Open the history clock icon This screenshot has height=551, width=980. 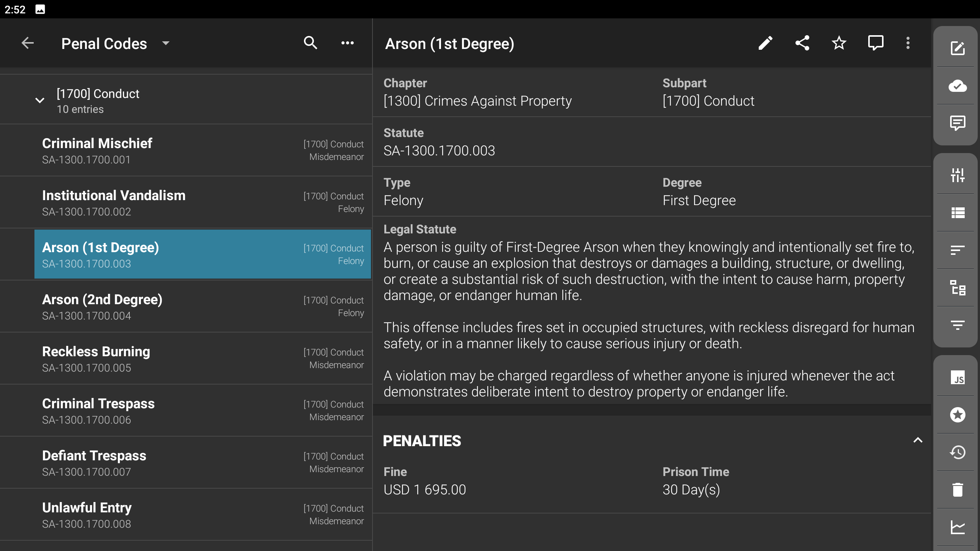click(x=957, y=453)
